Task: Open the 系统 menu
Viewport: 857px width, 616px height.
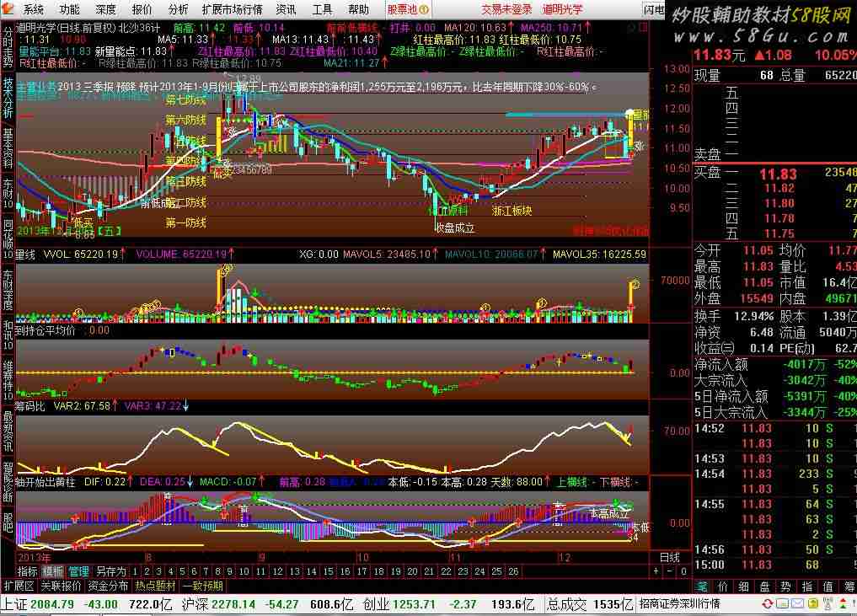Action: tap(33, 9)
